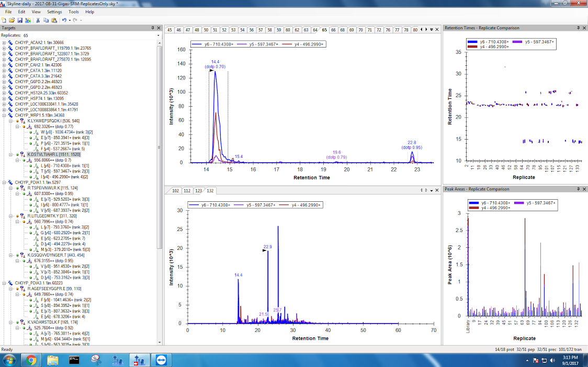
Task: Switch to replicate tab 70
Action: 361,30
